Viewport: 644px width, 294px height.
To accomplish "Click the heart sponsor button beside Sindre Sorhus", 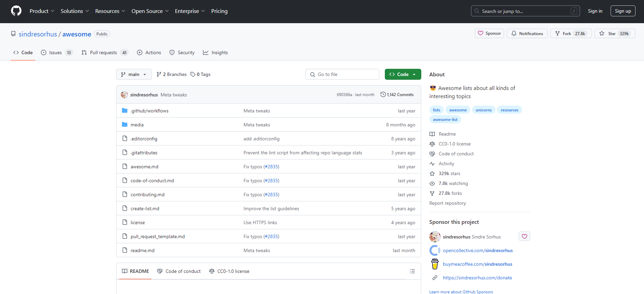I will [x=524, y=236].
